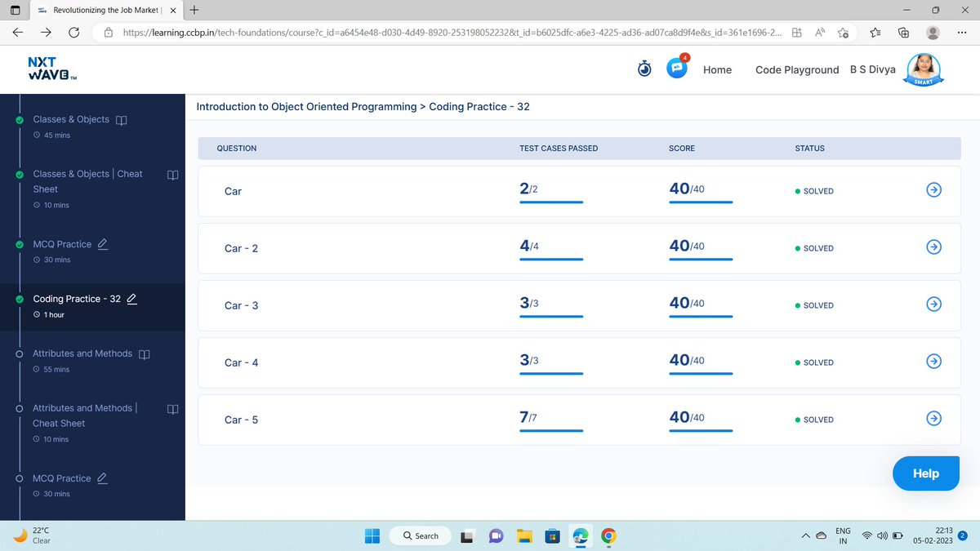980x551 pixels.
Task: Open the Car - 3 question title
Action: 241,305
